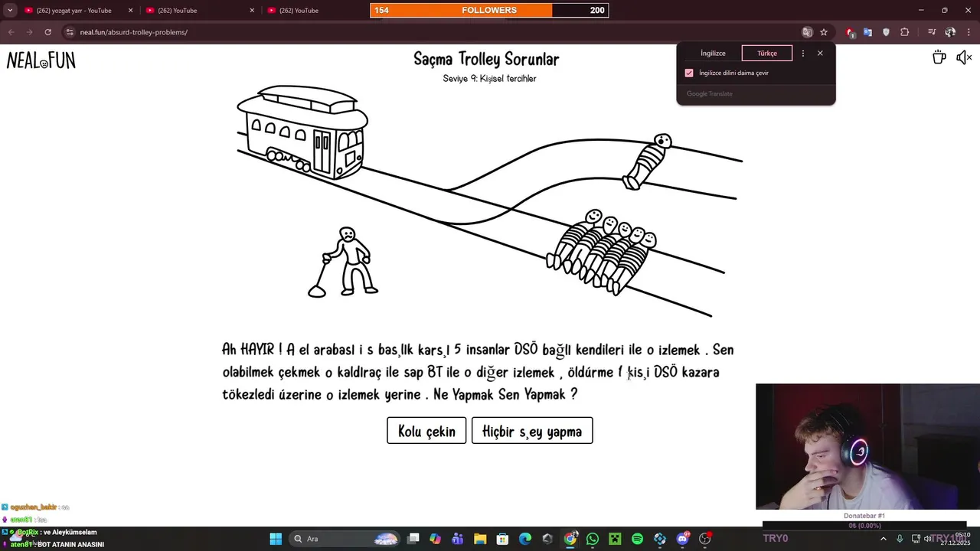
Task: Open the Neal.Fun logo home link
Action: pyautogui.click(x=41, y=60)
